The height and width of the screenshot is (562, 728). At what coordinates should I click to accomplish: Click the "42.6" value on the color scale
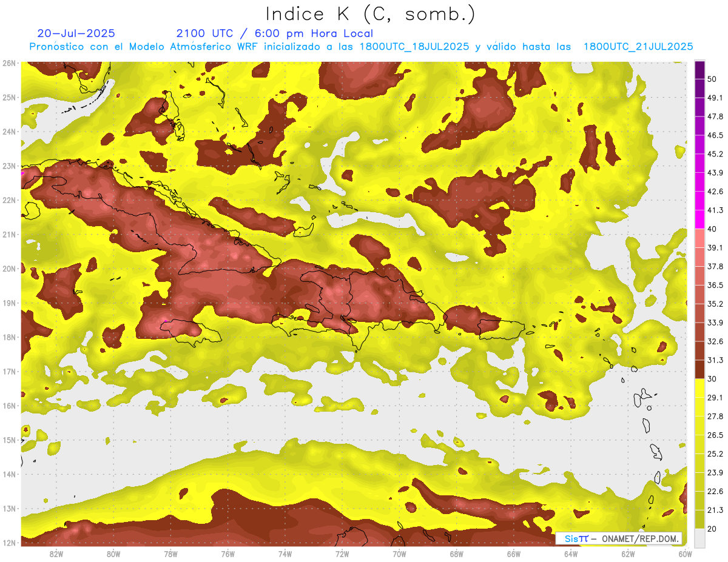click(x=715, y=192)
